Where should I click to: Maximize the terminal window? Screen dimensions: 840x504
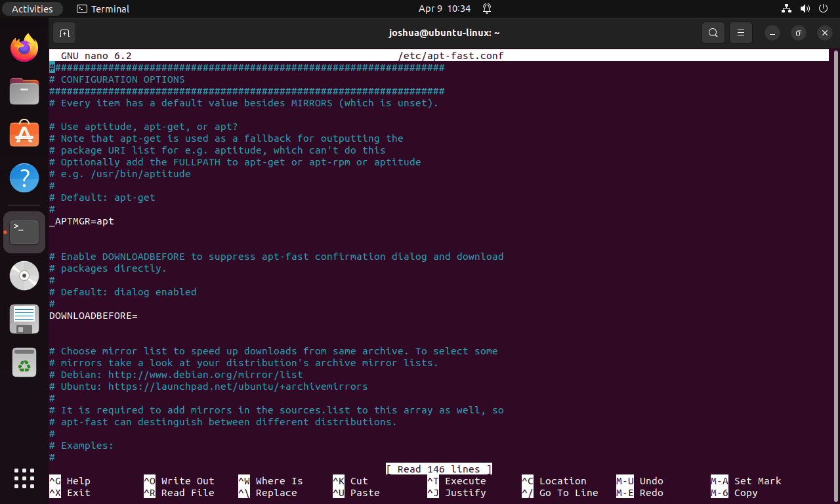798,32
